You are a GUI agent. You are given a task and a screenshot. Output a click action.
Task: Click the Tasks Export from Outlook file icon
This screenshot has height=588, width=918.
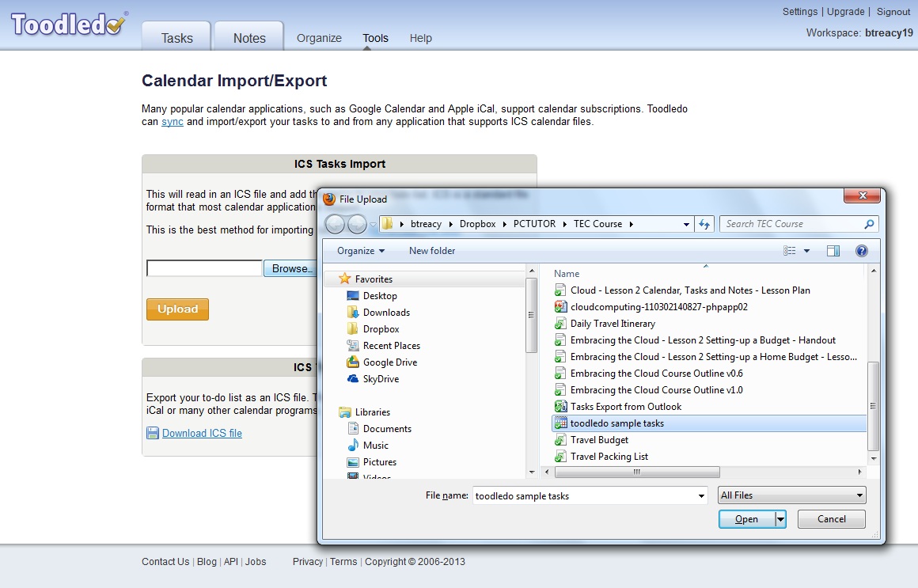(x=560, y=407)
